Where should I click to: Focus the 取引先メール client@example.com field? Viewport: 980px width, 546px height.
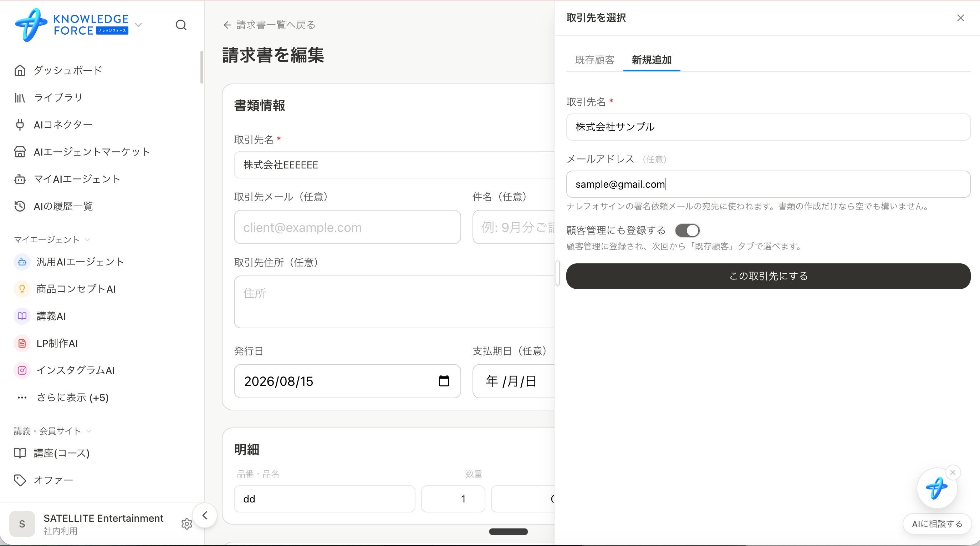click(347, 227)
